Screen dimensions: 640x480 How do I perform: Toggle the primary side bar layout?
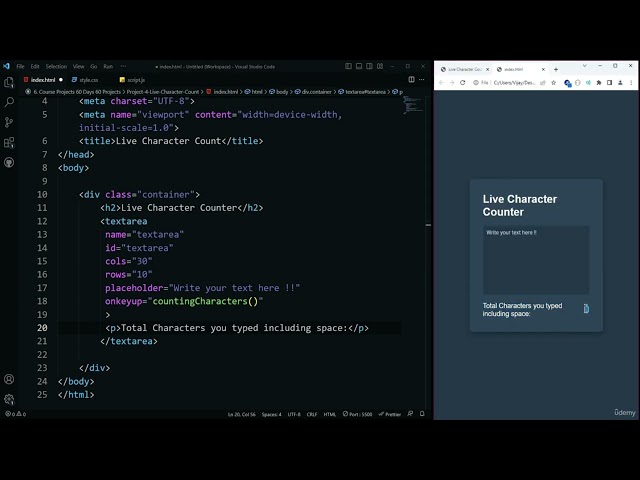click(348, 66)
